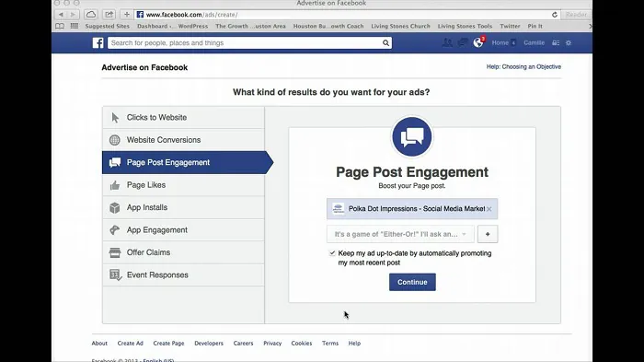The height and width of the screenshot is (362, 644).
Task: Open account settings gear icon
Action: [569, 42]
